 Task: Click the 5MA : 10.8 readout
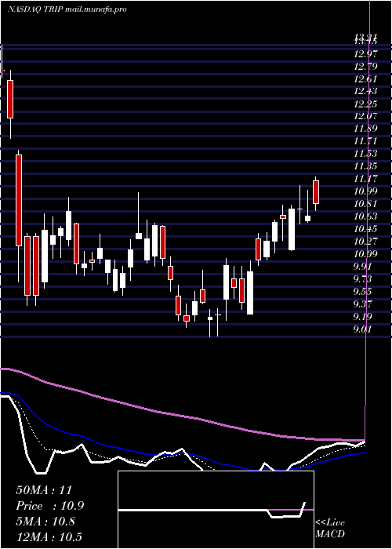(x=45, y=522)
